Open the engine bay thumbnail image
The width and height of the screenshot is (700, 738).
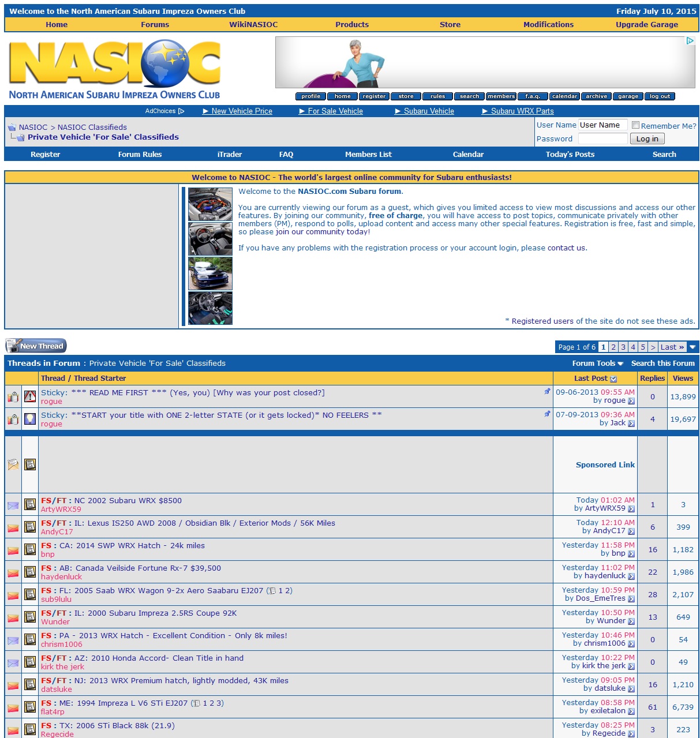pyautogui.click(x=210, y=204)
